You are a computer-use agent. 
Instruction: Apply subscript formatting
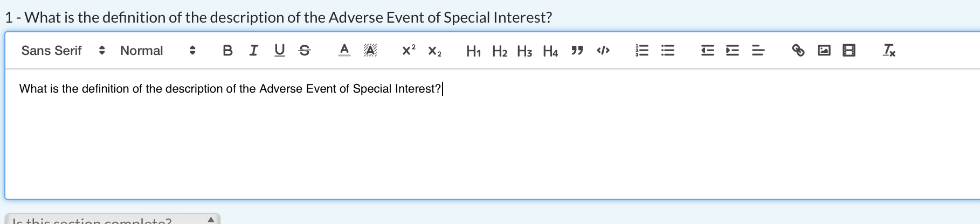tap(434, 51)
